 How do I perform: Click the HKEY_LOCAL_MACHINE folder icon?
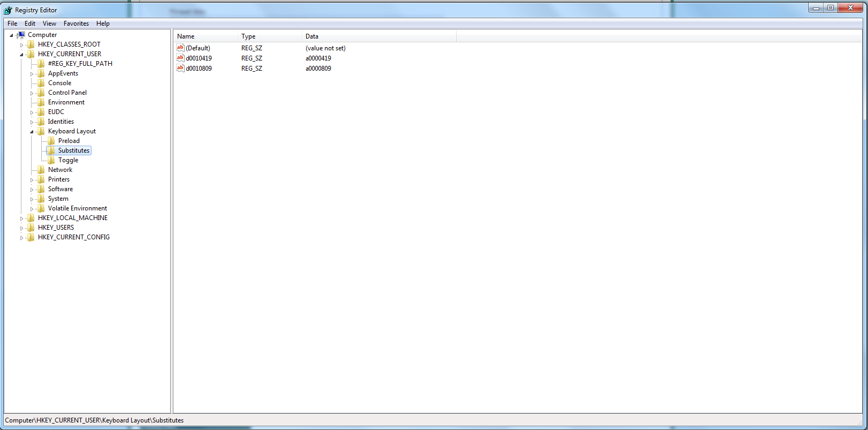[31, 218]
